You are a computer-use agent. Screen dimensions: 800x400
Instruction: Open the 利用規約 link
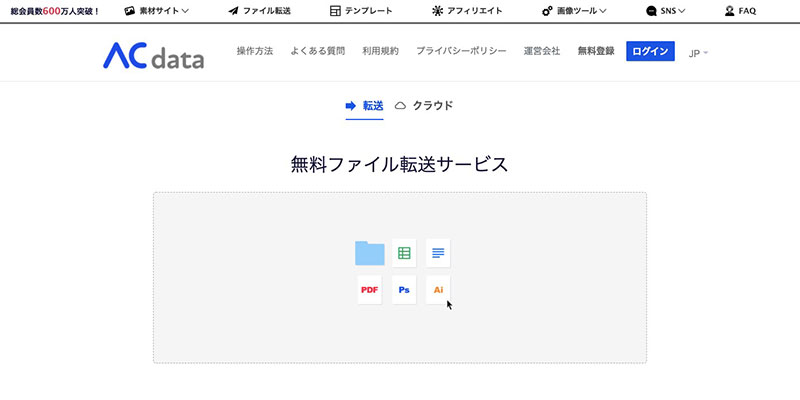(381, 51)
